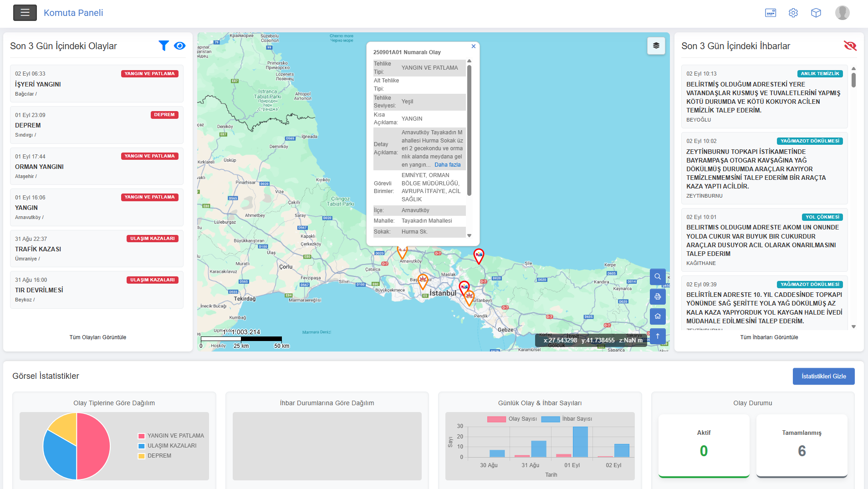868x489 pixels.
Task: Toggle İhbar Sayısı legend in bar chart
Action: (567, 419)
